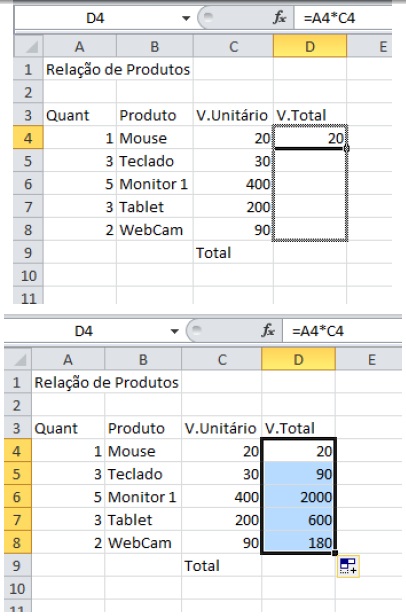Screen dimensions: 406x616
Task: Select column A header in top sheet
Action: click(80, 46)
